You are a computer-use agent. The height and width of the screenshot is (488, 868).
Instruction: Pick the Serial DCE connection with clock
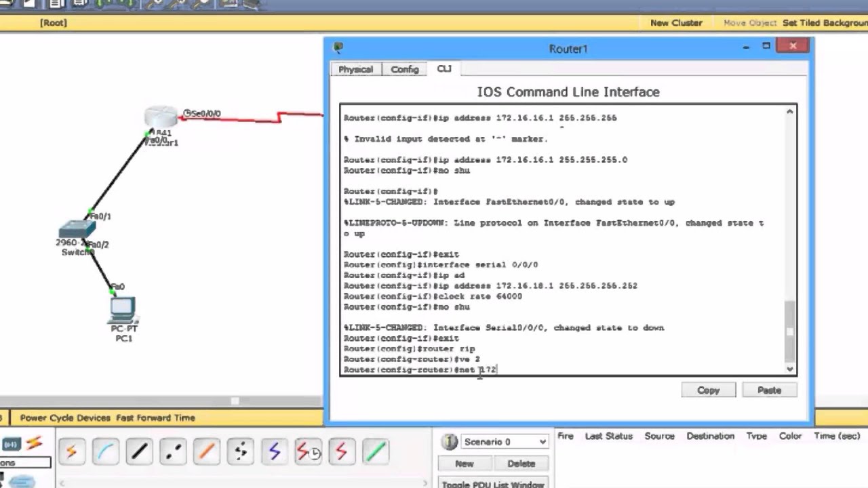(309, 451)
